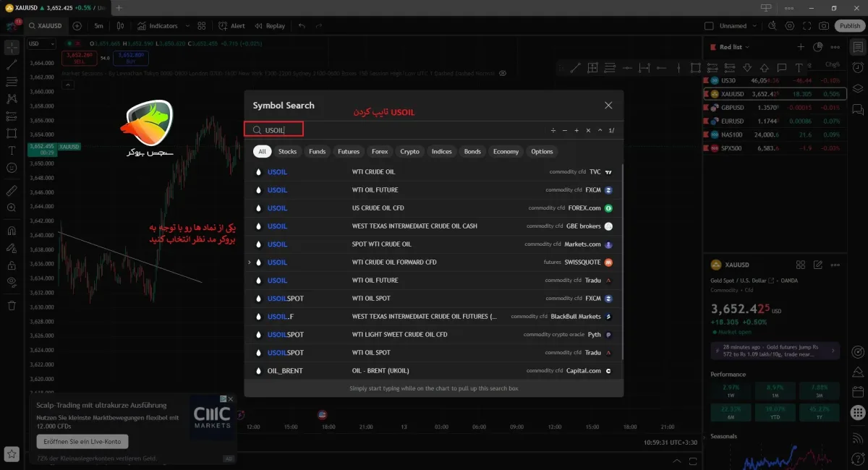Filter symbols by Funds

[x=317, y=152]
